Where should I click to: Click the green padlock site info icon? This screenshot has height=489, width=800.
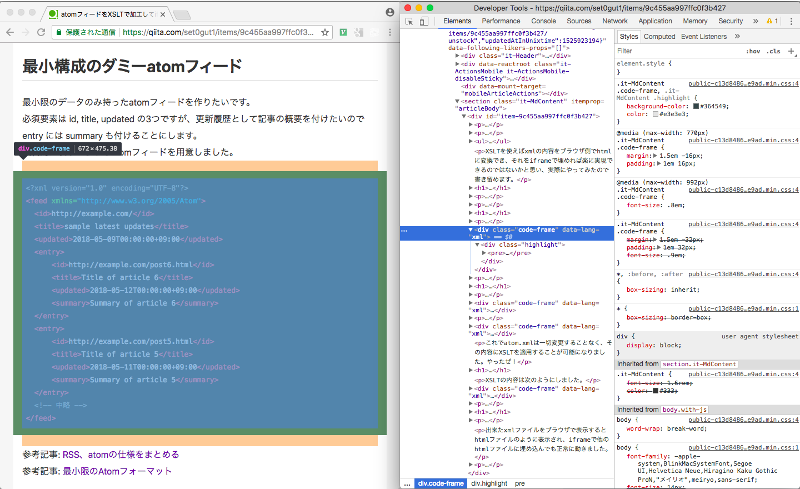click(x=58, y=32)
